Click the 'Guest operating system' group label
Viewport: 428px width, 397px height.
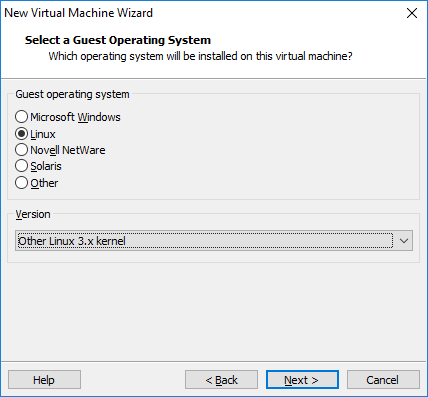tap(72, 94)
